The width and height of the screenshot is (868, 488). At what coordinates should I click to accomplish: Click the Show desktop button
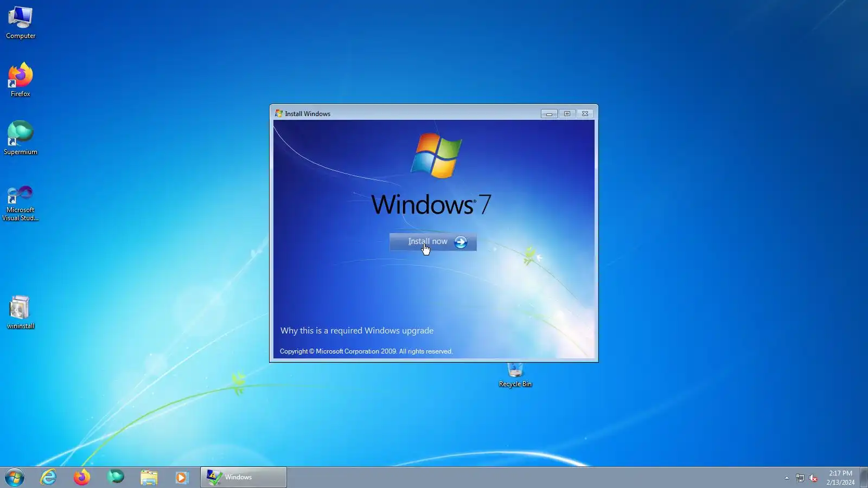pos(864,478)
